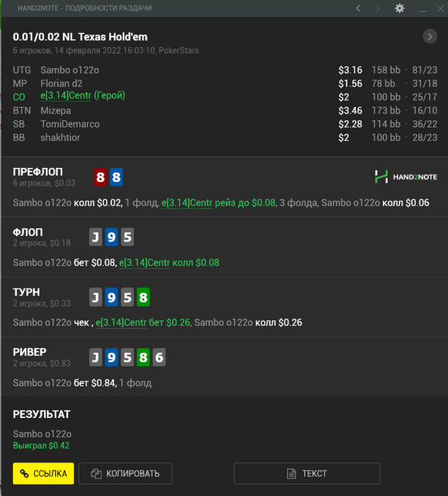Select the blue 8 hole card
This screenshot has height=496, width=448.
click(x=116, y=177)
